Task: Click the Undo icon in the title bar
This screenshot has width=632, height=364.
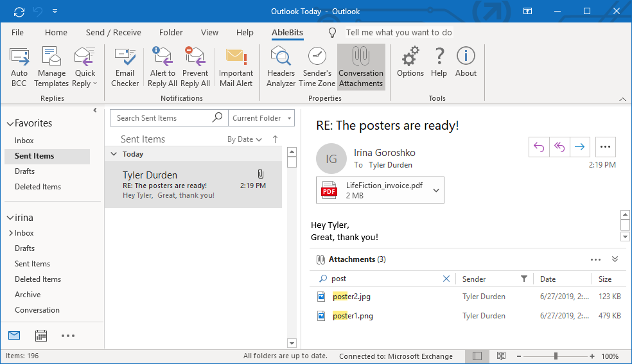Action: [38, 12]
